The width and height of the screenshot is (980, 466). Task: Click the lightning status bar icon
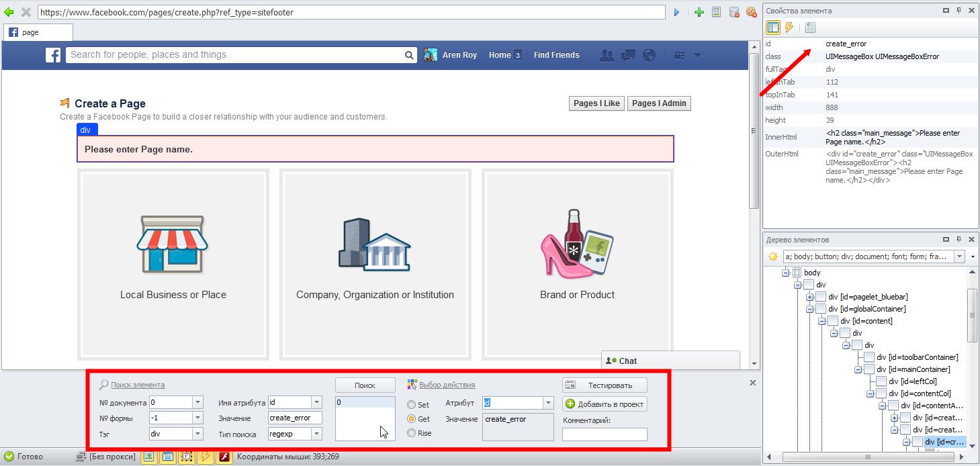(x=206, y=457)
